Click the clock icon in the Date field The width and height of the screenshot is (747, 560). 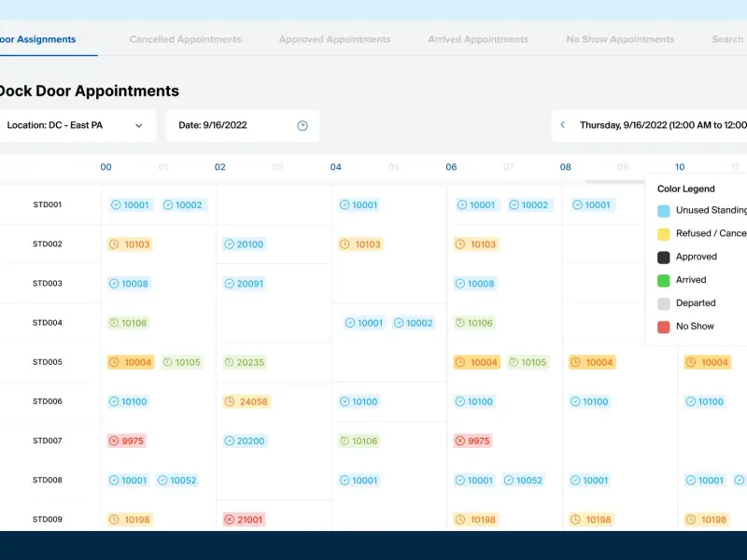click(303, 126)
